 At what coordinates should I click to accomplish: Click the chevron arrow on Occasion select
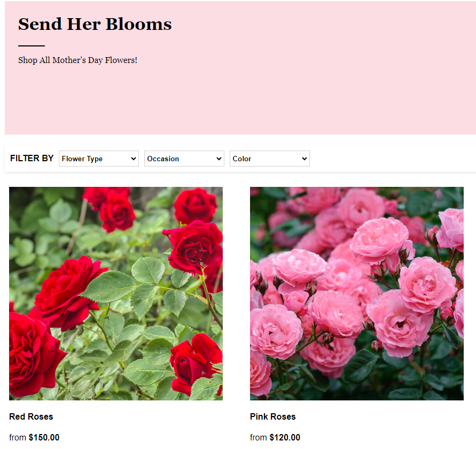pyautogui.click(x=219, y=159)
